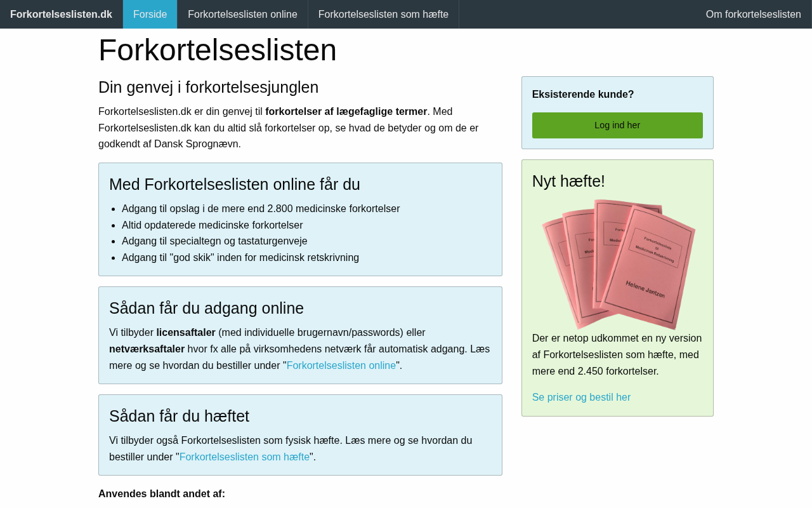Click the "Nyt hæfte!" panel heading

[x=568, y=180]
